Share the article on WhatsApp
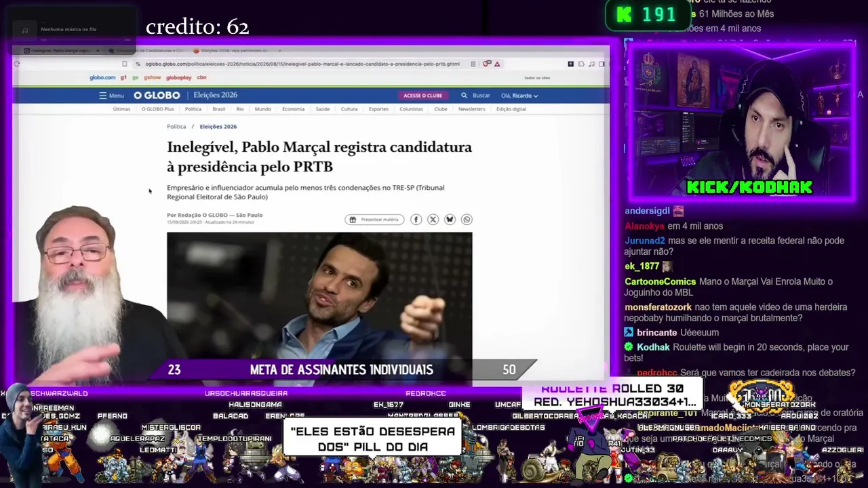The image size is (868, 488). tap(467, 220)
